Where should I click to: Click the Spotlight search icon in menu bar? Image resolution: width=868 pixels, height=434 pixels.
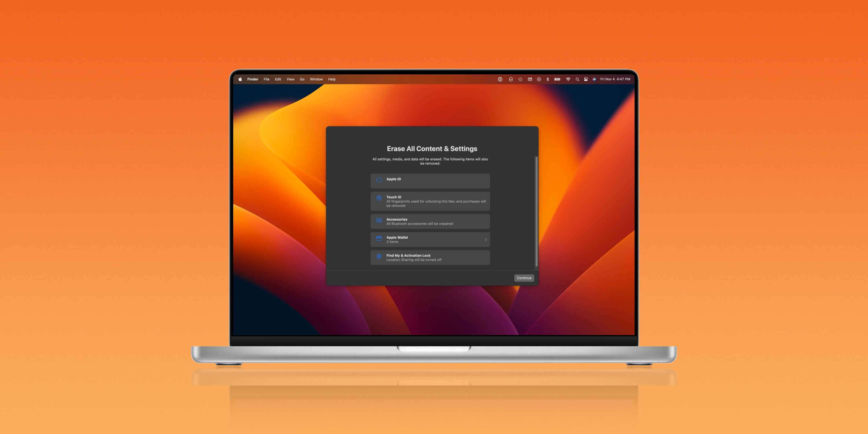[578, 79]
